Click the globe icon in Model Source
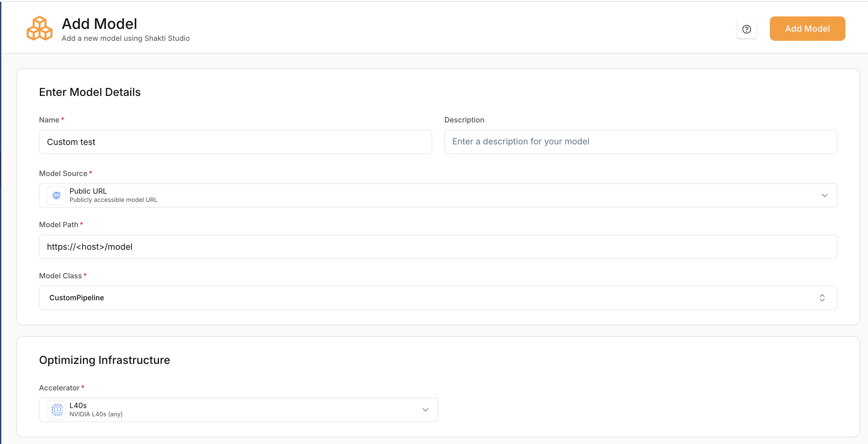This screenshot has width=868, height=444. point(56,196)
